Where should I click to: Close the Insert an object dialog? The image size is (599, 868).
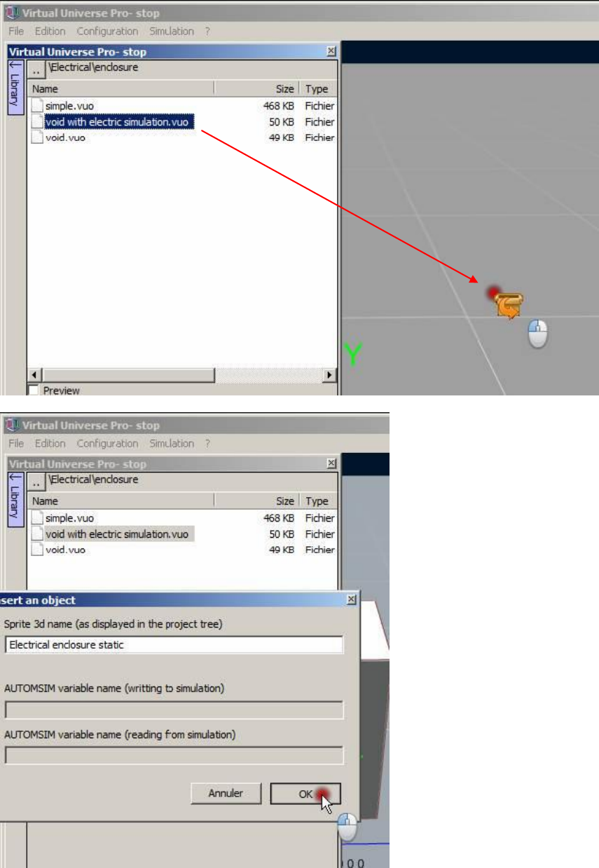351,600
